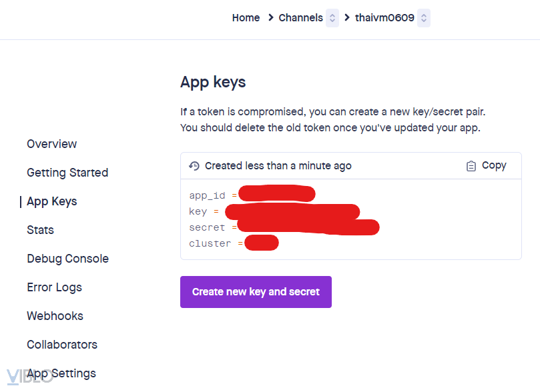Screen dimensions: 540x392
Task: Click the thaivm0609 breadcrumb
Action: pyautogui.click(x=384, y=18)
